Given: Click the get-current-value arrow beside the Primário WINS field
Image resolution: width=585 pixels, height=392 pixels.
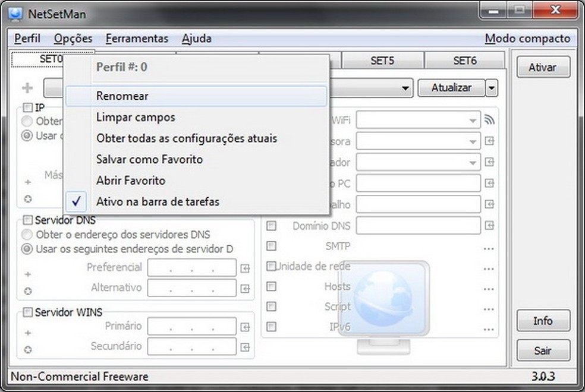Looking at the screenshot, I should click(245, 327).
